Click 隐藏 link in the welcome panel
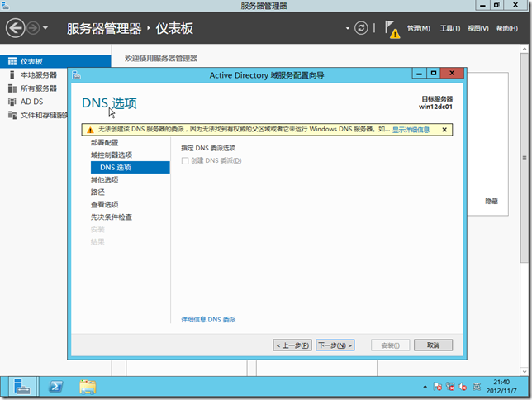 click(x=492, y=202)
